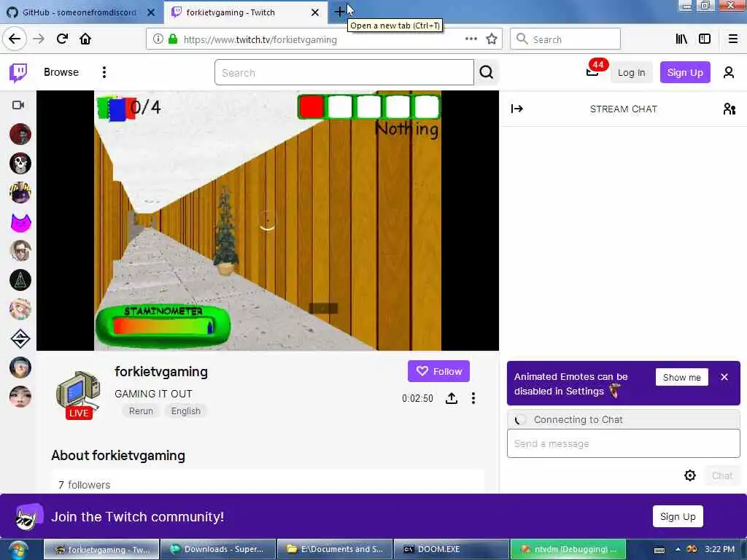Open the Browse link
This screenshot has height=560, width=747.
click(61, 72)
